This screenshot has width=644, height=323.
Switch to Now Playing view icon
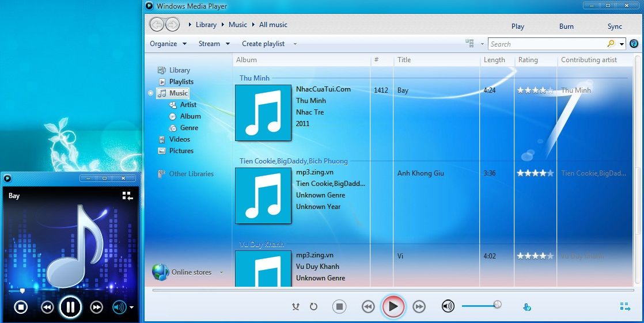[x=625, y=306]
